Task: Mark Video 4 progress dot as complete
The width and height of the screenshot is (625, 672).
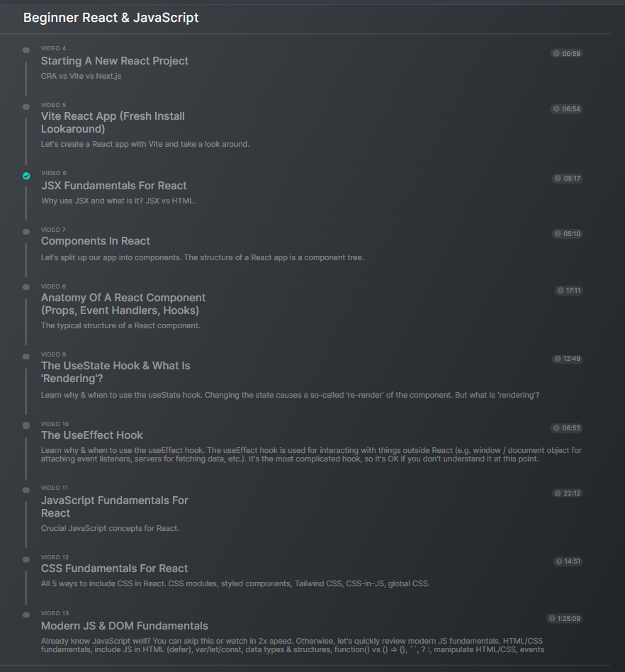Action: point(26,50)
